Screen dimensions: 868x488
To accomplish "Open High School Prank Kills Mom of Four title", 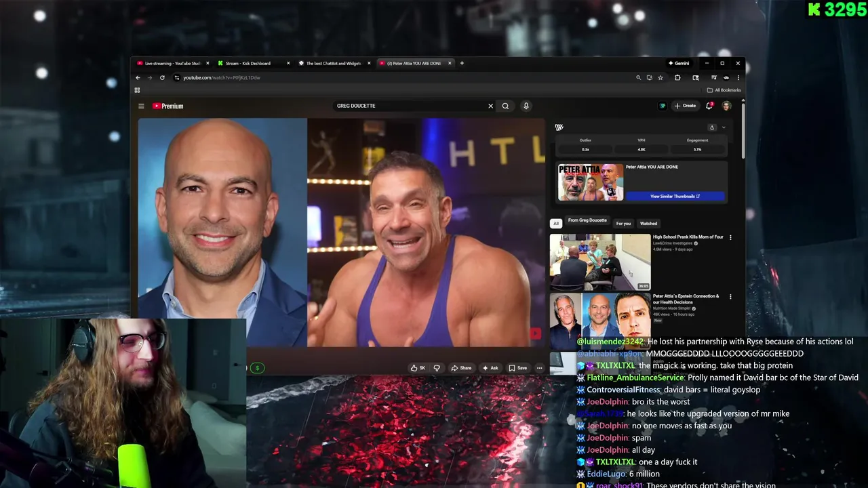I will click(688, 237).
